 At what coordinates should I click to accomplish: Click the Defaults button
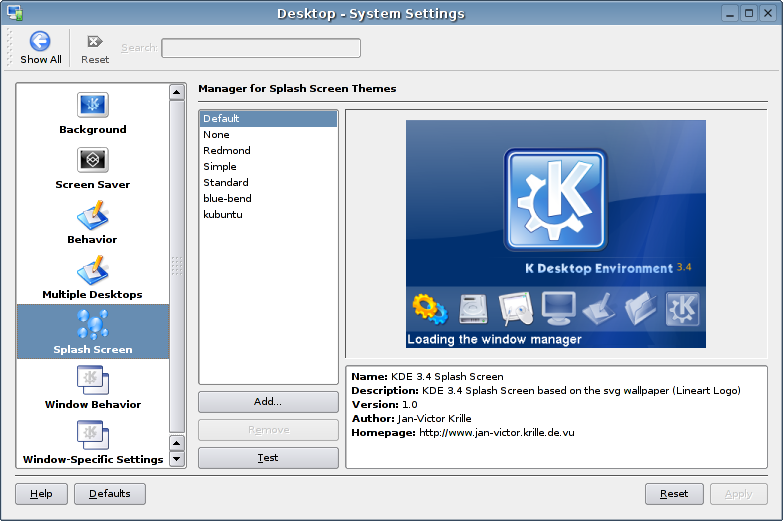(110, 494)
